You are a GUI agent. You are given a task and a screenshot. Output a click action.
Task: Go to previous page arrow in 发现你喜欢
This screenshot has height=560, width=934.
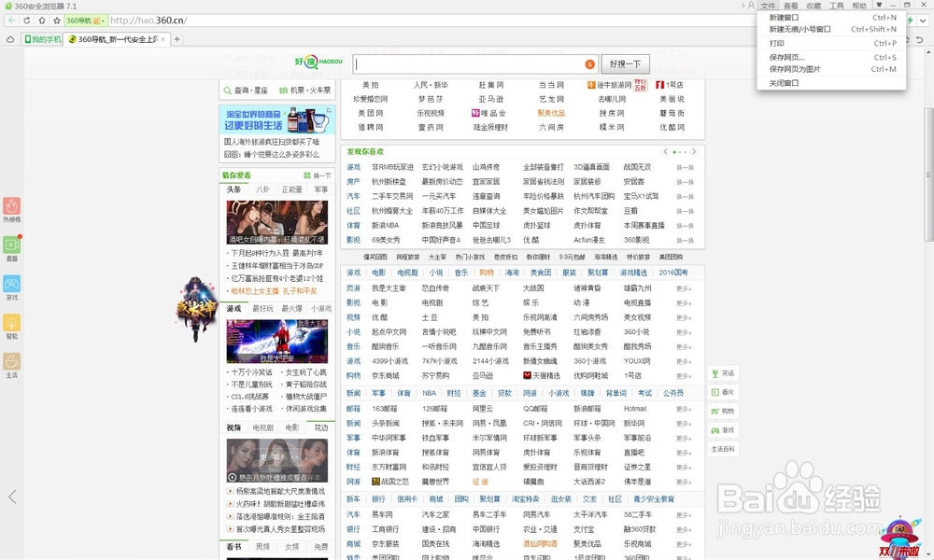click(x=666, y=152)
